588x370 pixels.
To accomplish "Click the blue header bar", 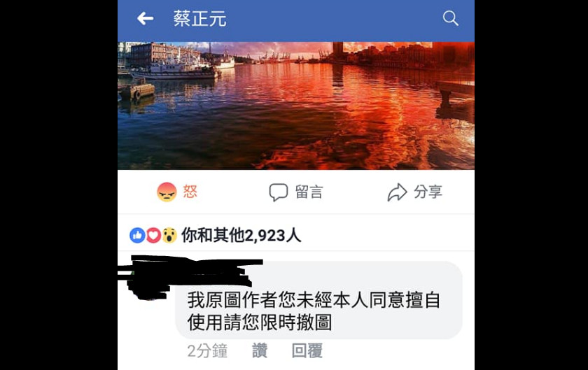I will click(x=296, y=20).
